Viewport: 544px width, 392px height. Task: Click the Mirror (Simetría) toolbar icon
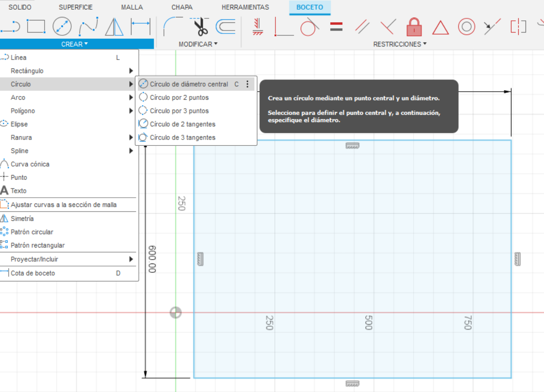(114, 27)
